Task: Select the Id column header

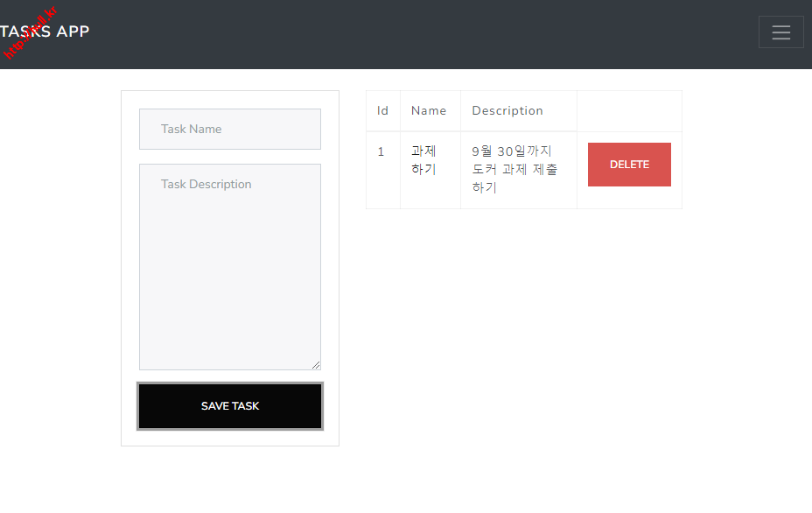Action: pos(382,111)
